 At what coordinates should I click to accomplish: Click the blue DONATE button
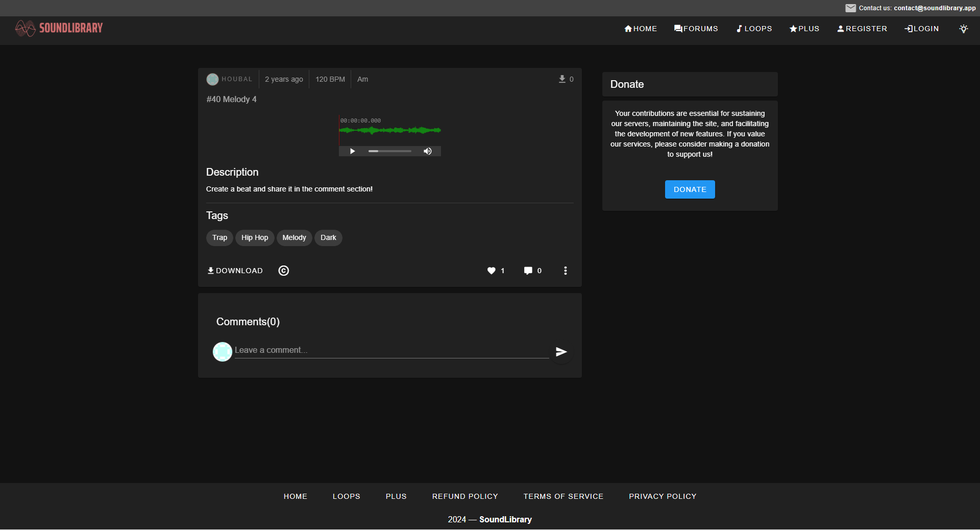click(690, 189)
